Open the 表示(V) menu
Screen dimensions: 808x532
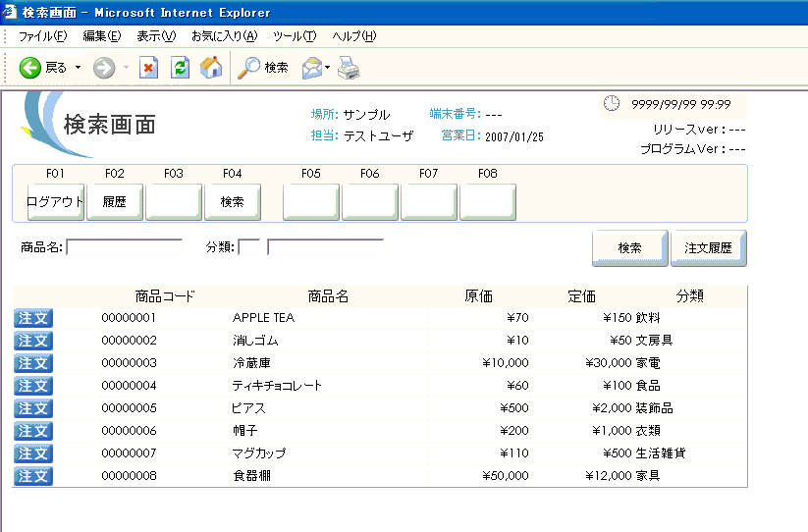pos(156,36)
